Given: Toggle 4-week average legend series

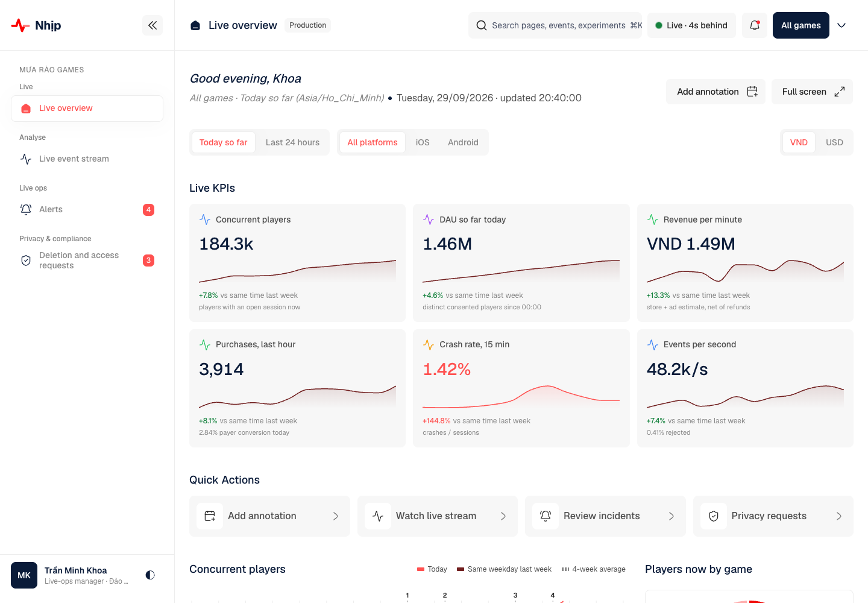Looking at the screenshot, I should point(594,569).
